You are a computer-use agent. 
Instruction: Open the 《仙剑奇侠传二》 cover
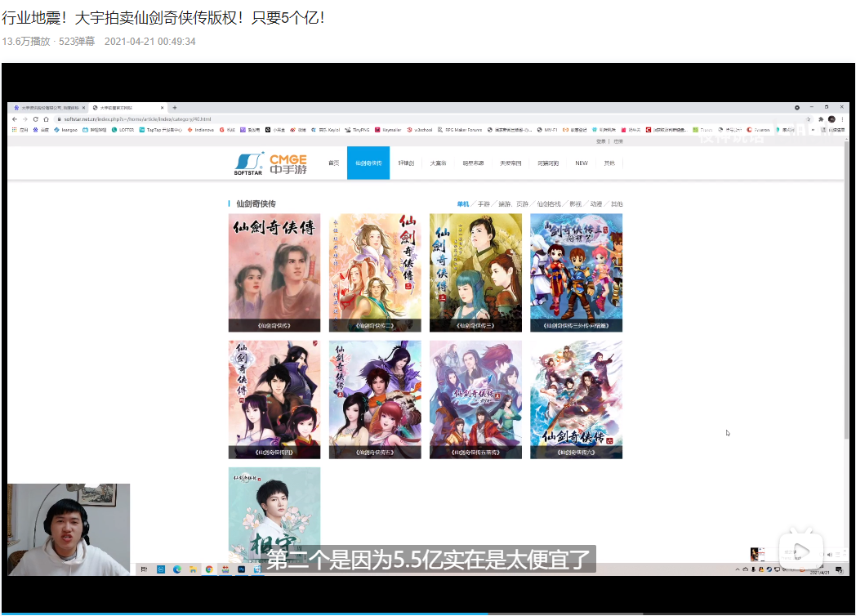375,273
